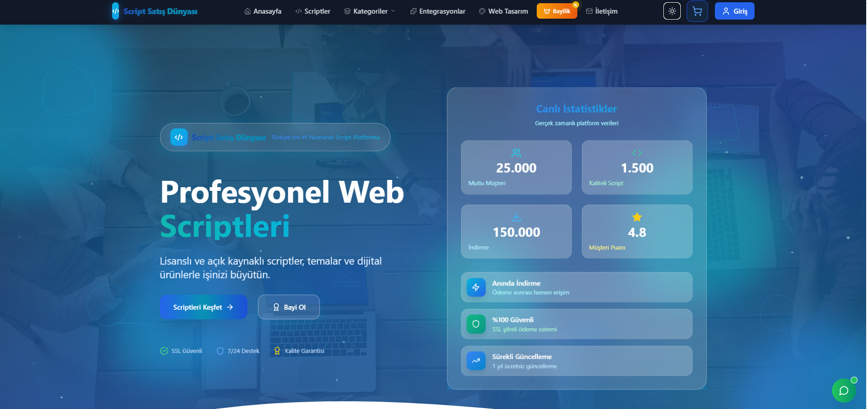This screenshot has height=409, width=868.
Task: Open the Web Tasarım page
Action: coord(503,11)
